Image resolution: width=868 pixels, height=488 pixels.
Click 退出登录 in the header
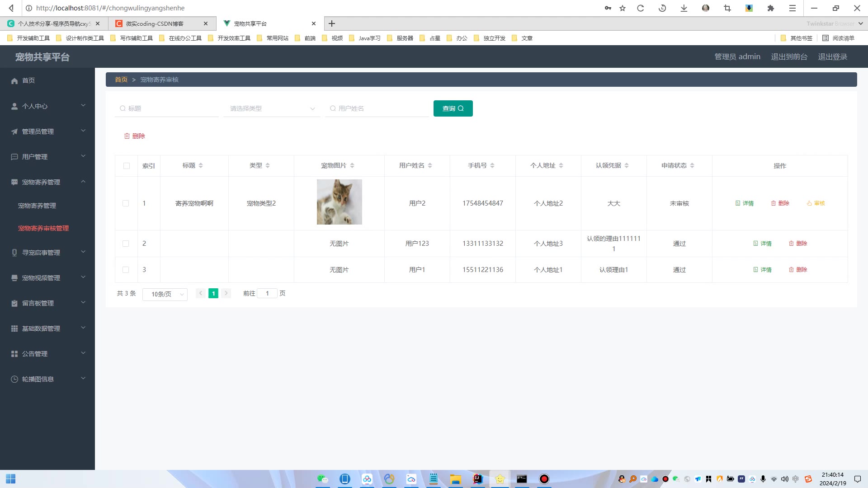pyautogui.click(x=833, y=57)
